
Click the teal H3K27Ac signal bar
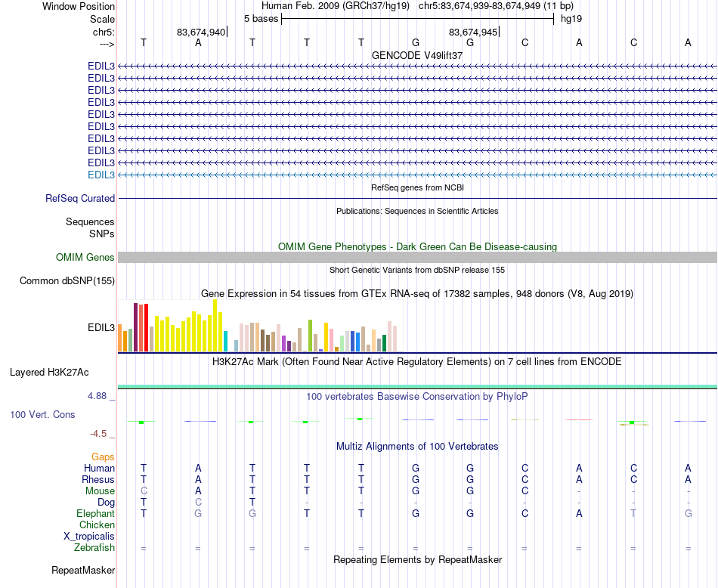pos(417,387)
